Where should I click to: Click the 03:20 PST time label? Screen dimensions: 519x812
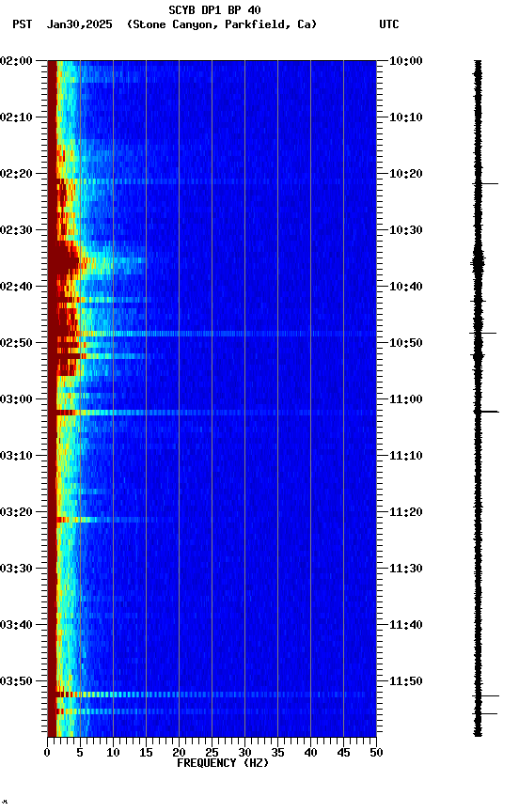click(16, 512)
